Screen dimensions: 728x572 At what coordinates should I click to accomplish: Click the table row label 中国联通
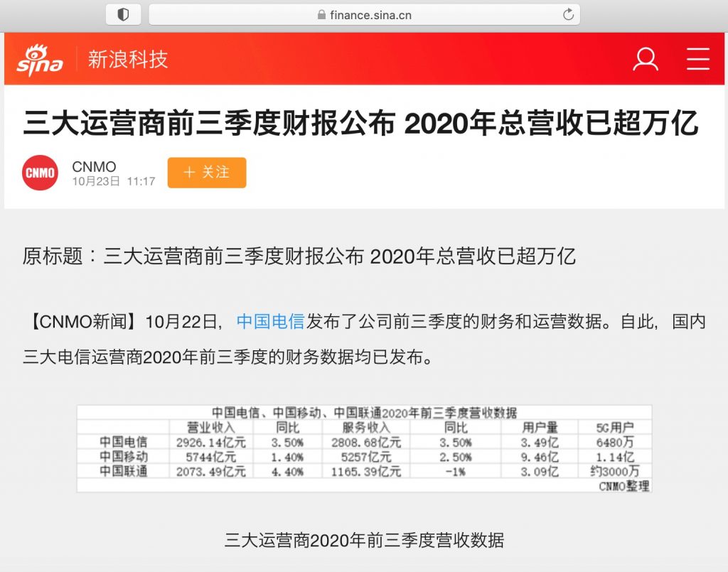123,471
